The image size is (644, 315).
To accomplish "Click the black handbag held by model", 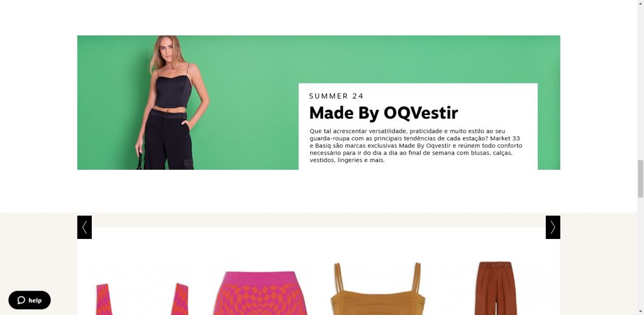I will [x=139, y=162].
